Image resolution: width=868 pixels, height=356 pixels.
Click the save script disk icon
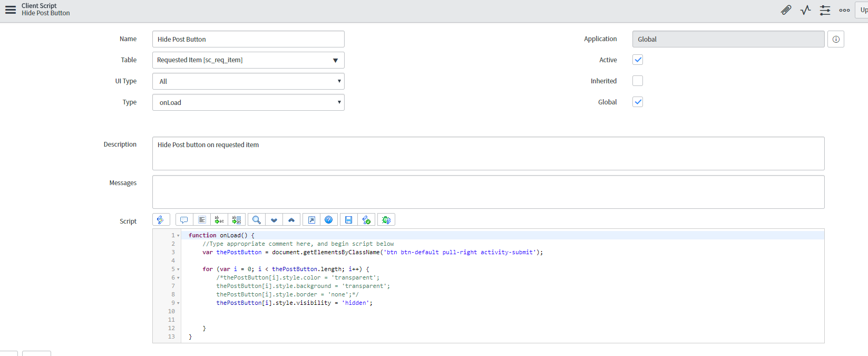[x=348, y=220]
